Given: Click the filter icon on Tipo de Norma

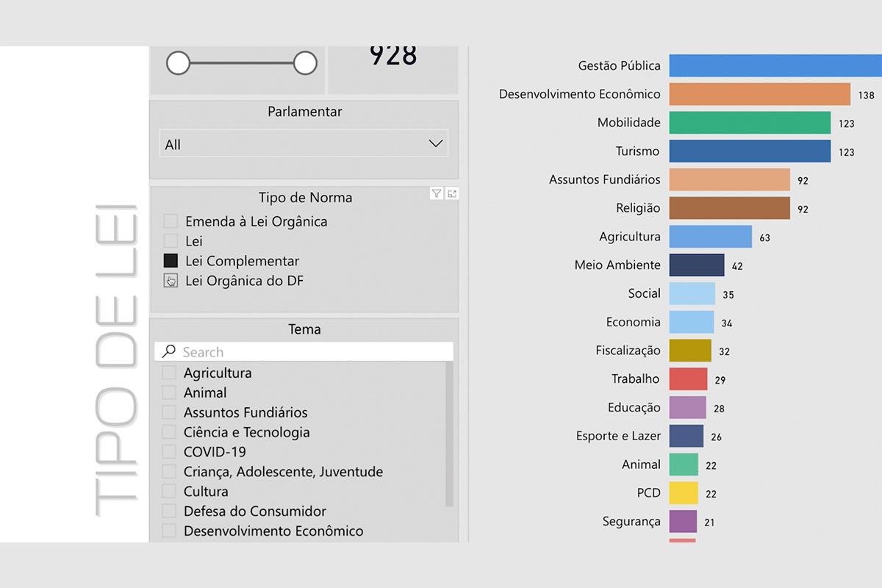Looking at the screenshot, I should [437, 193].
